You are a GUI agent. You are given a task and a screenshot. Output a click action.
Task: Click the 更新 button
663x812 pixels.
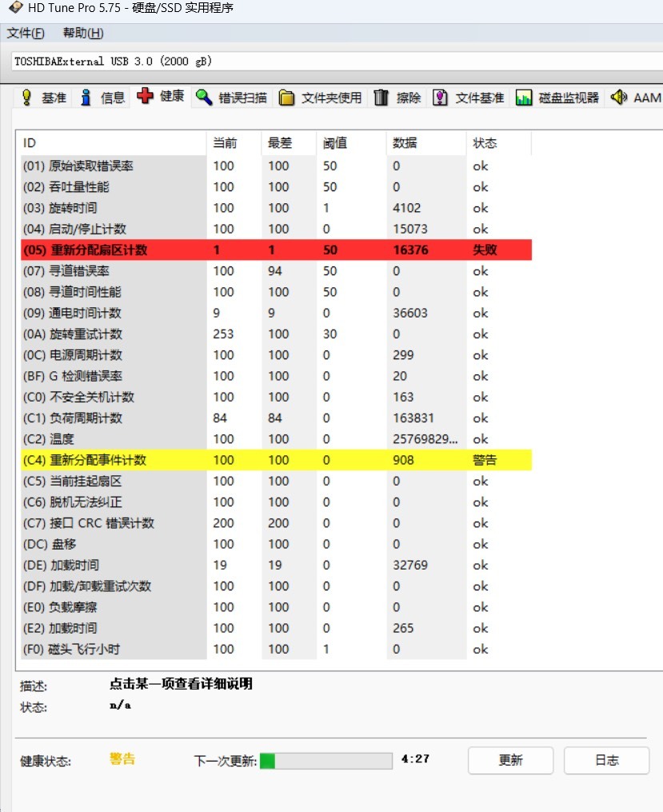coord(510,760)
